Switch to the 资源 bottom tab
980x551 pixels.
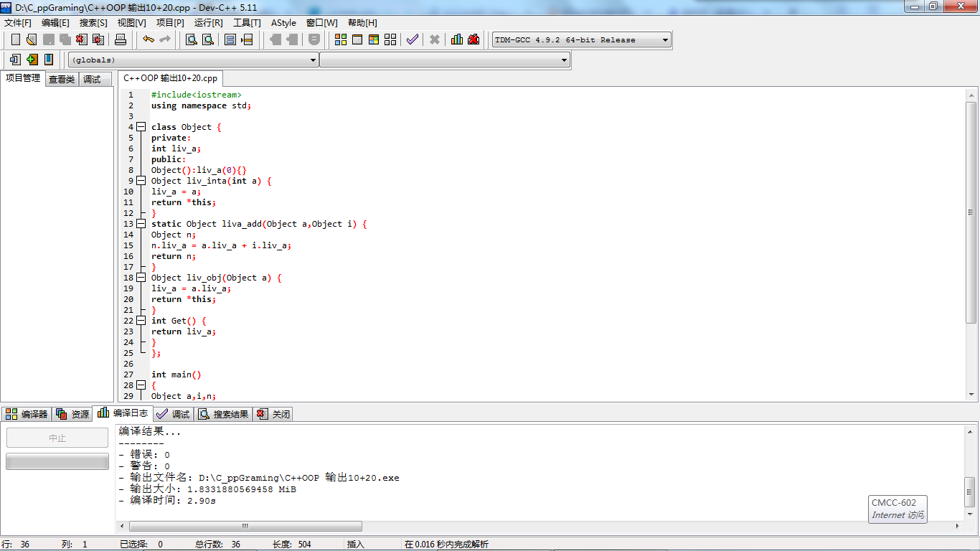72,414
